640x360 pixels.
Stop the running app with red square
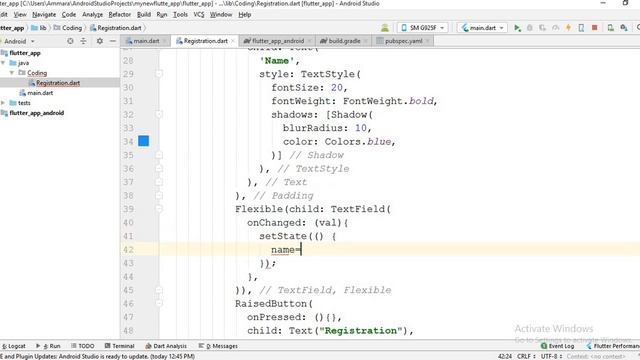click(595, 28)
